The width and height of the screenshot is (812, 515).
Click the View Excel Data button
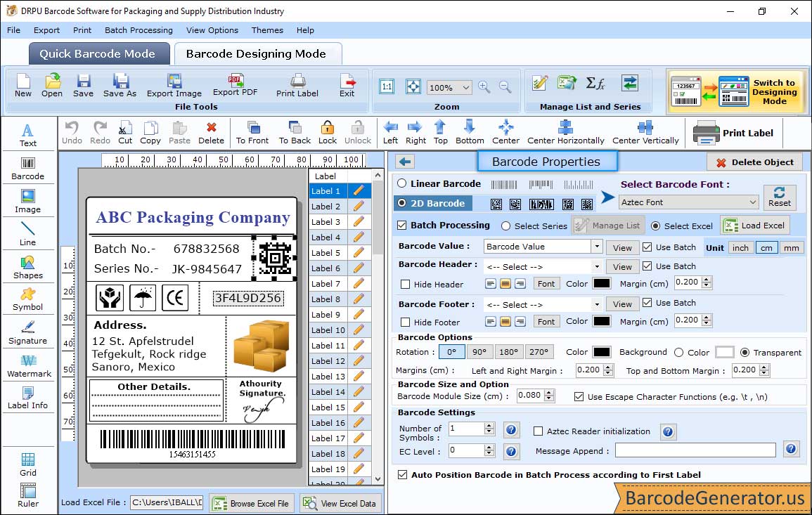click(340, 503)
